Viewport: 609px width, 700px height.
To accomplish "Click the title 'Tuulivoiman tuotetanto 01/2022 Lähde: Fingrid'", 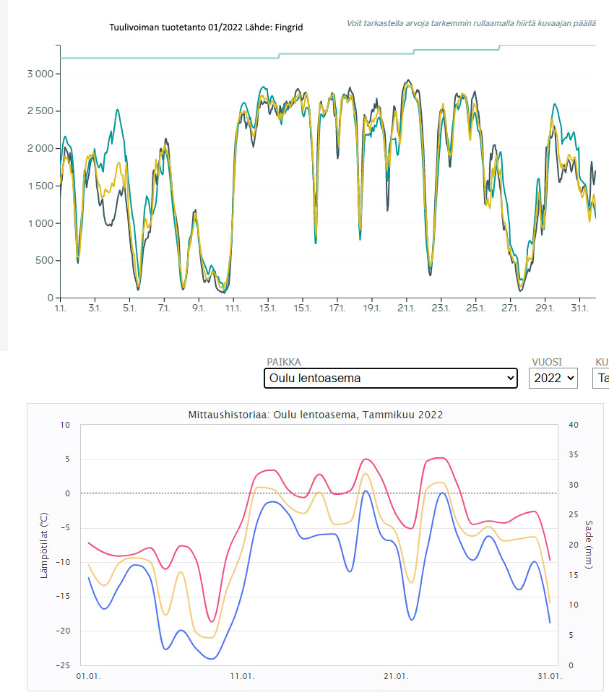I will tap(207, 27).
